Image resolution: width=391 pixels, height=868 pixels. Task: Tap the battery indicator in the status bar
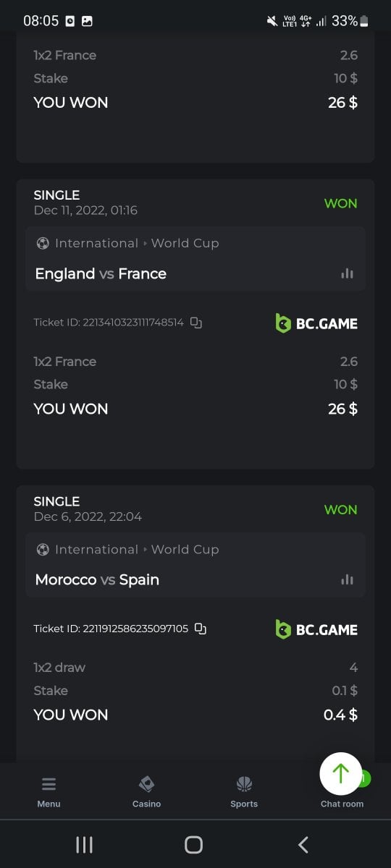click(x=364, y=21)
